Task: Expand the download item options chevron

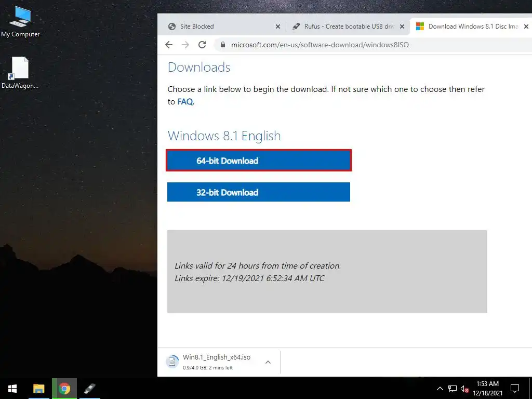Action: point(268,362)
